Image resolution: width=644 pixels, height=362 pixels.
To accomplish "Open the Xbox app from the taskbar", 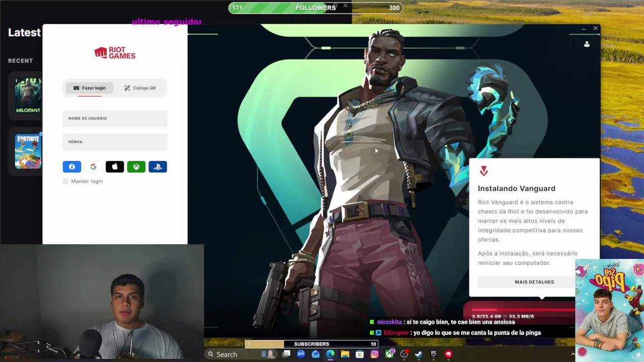I will [x=389, y=354].
